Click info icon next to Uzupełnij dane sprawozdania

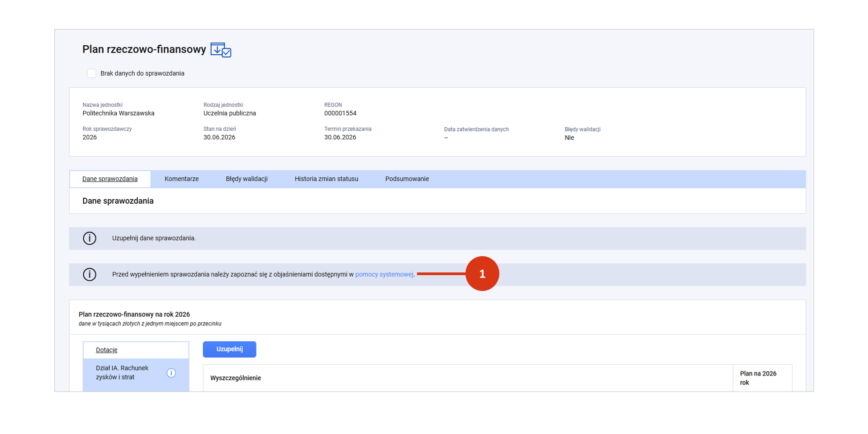[x=90, y=238]
